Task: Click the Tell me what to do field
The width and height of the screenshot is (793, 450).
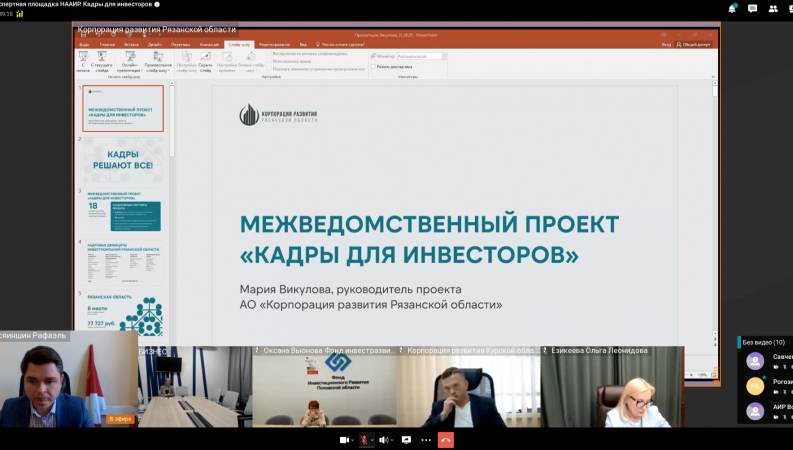Action: (340, 44)
